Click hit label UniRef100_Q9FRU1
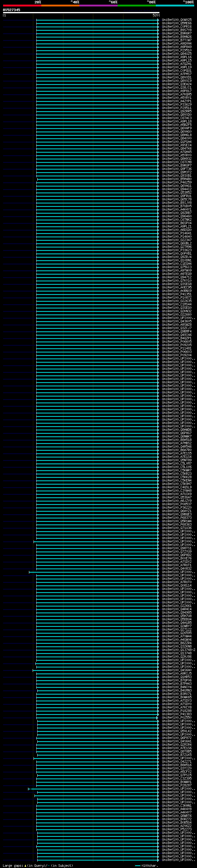 (x=177, y=196)
